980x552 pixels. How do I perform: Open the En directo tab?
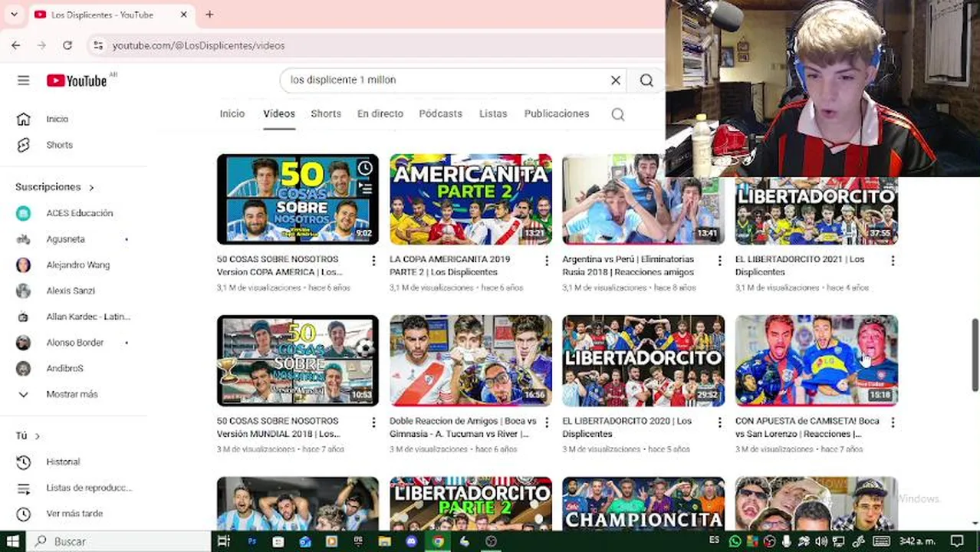380,113
